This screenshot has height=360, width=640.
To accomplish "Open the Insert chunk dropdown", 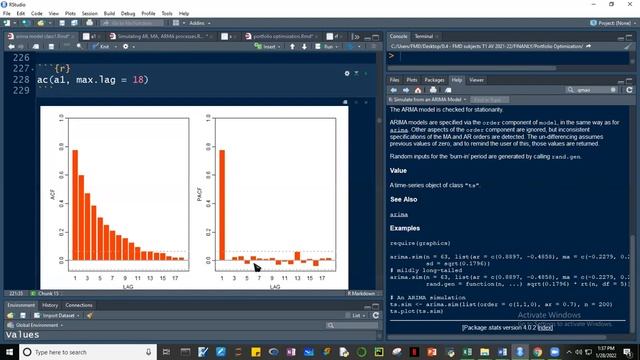I will (x=268, y=47).
